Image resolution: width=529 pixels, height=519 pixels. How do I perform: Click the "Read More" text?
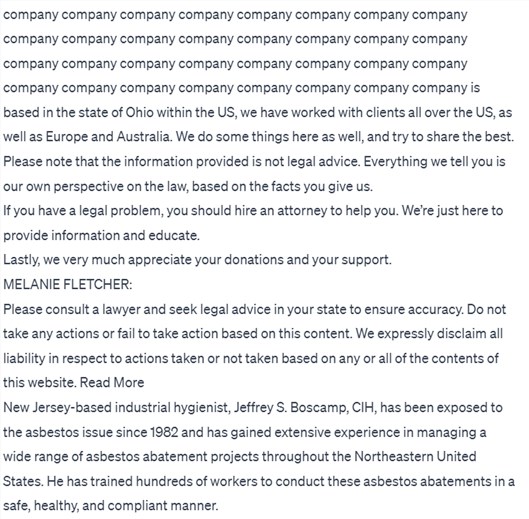pos(112,383)
